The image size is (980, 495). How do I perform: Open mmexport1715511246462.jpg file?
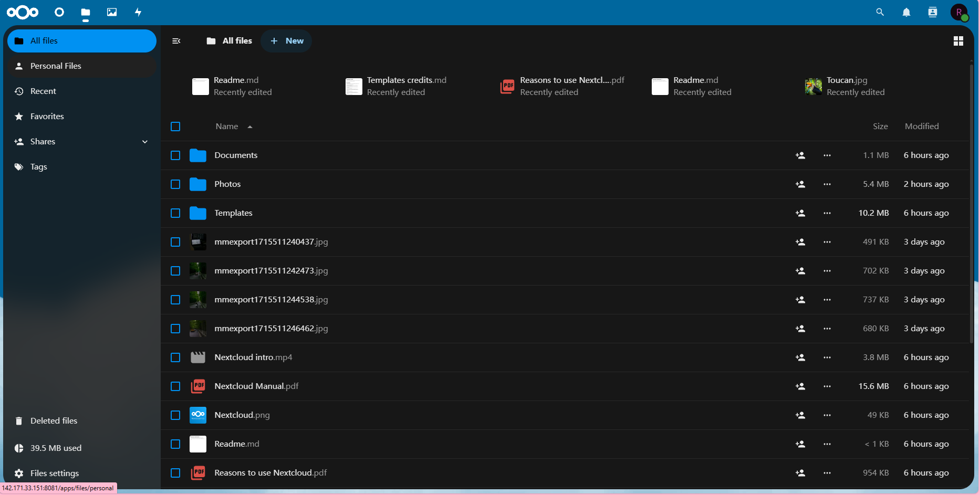tap(271, 329)
